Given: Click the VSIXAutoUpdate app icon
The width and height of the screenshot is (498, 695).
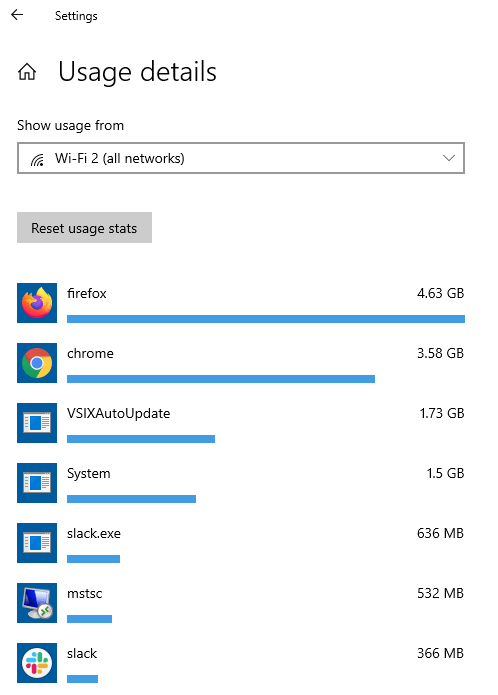Looking at the screenshot, I should tap(37, 423).
